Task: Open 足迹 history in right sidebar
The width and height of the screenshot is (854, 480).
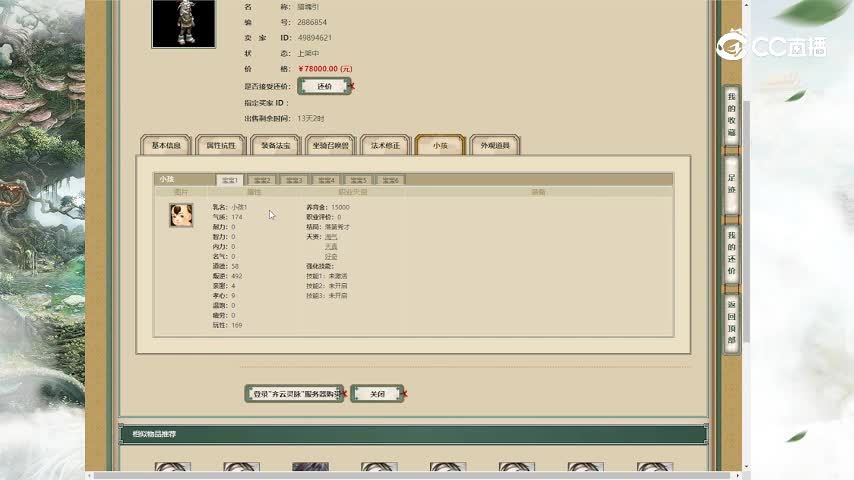Action: point(731,184)
